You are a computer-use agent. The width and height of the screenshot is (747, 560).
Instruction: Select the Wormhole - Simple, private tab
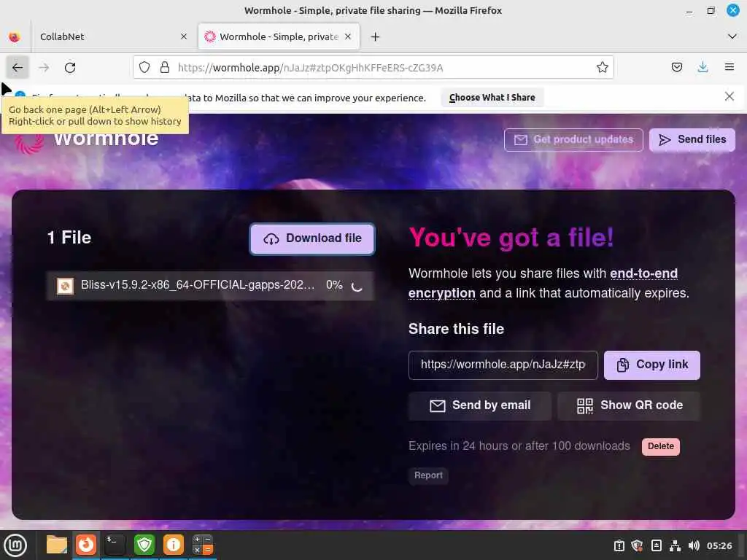279,36
